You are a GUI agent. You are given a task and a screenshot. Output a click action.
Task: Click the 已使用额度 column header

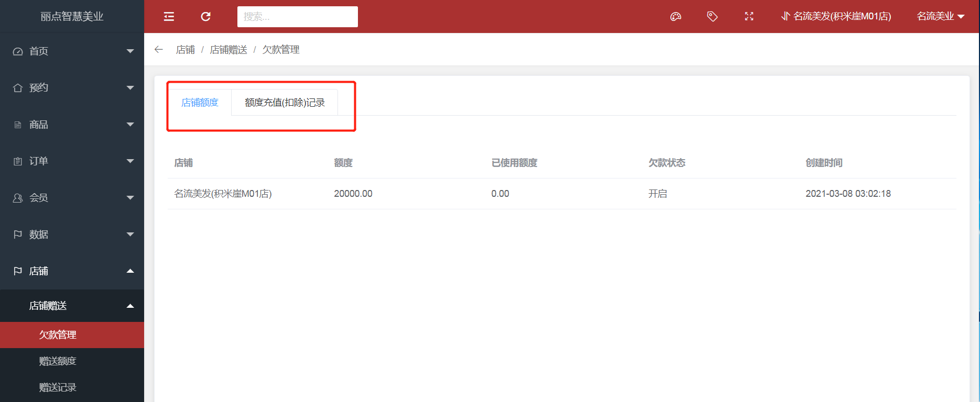pyautogui.click(x=514, y=163)
